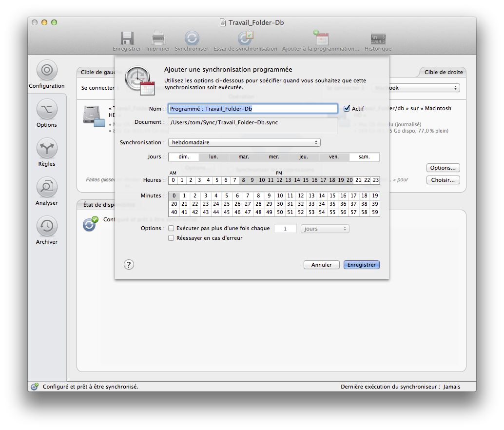Open the right target connection dropdown
The image size is (504, 430).
click(x=416, y=88)
